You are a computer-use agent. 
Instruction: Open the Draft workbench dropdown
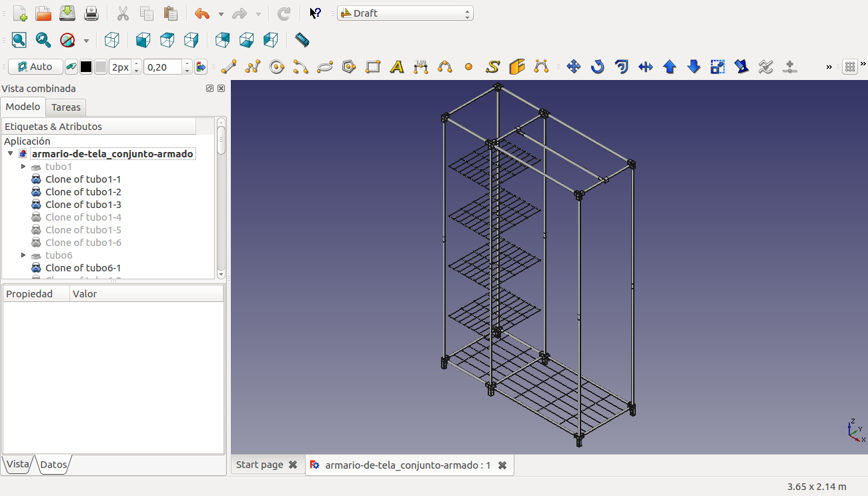405,13
